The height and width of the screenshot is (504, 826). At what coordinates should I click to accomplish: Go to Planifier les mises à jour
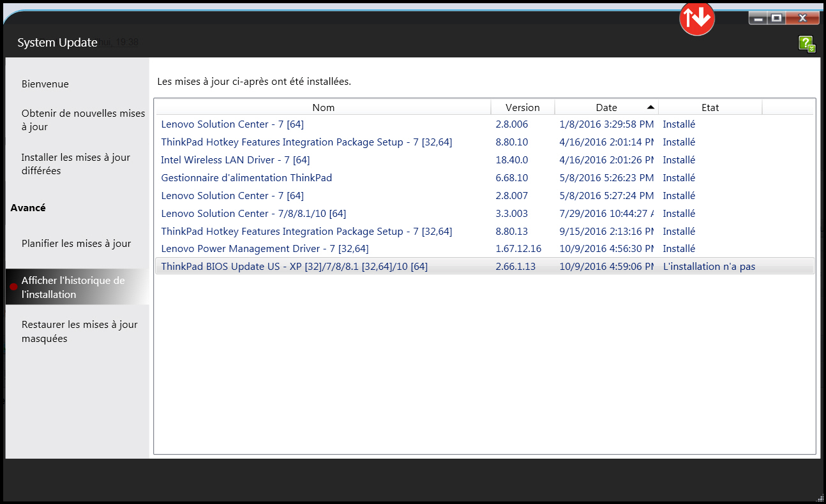tap(77, 244)
